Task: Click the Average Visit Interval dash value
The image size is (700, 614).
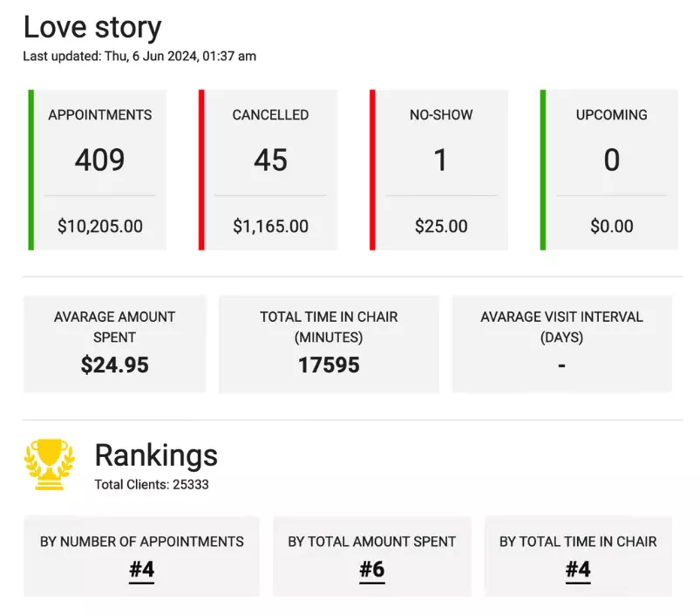Action: point(561,365)
